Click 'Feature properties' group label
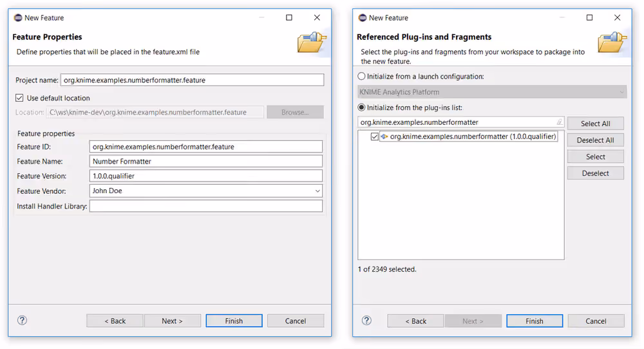 [46, 133]
